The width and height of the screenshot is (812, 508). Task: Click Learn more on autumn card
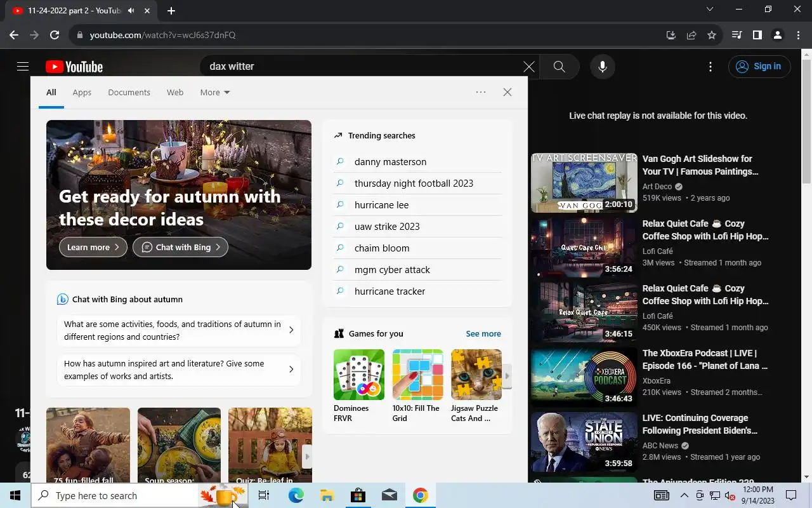(93, 247)
